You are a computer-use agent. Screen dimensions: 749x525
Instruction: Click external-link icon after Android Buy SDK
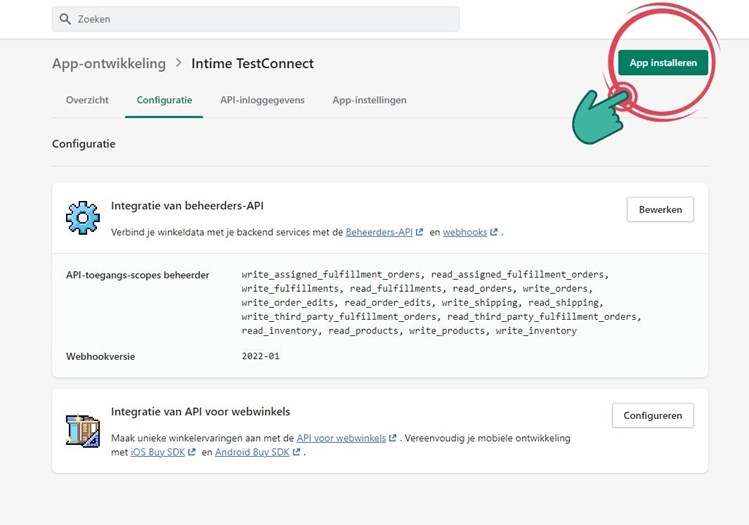(x=296, y=452)
